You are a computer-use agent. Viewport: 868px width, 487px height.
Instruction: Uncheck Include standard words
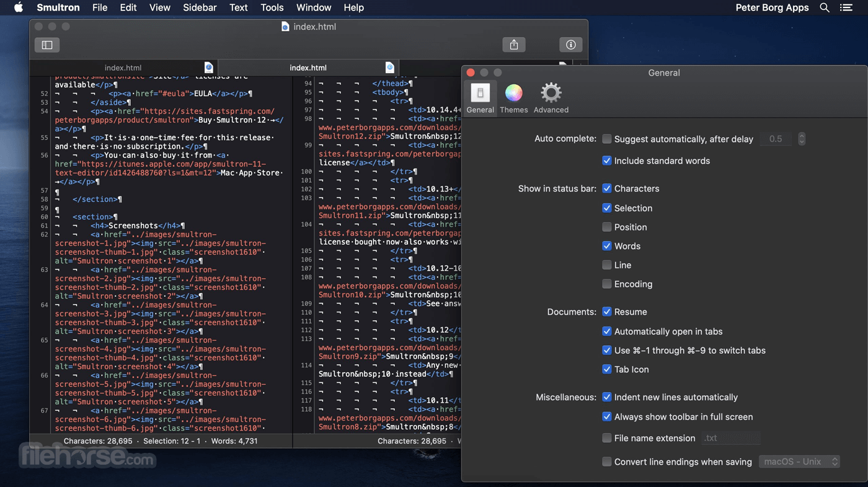pos(607,160)
